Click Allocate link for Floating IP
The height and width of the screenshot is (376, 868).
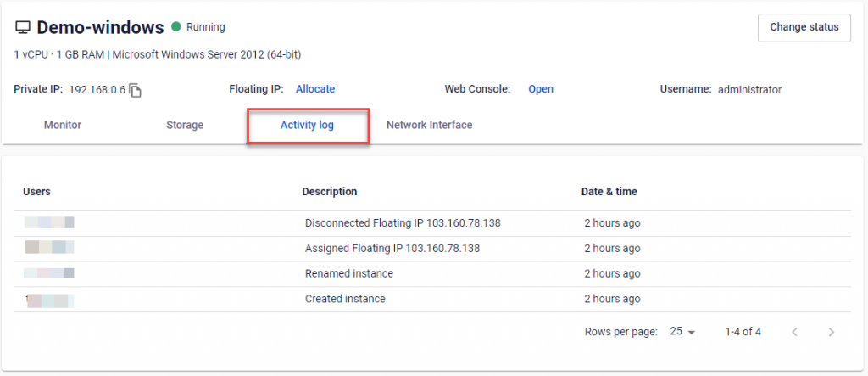coord(315,89)
